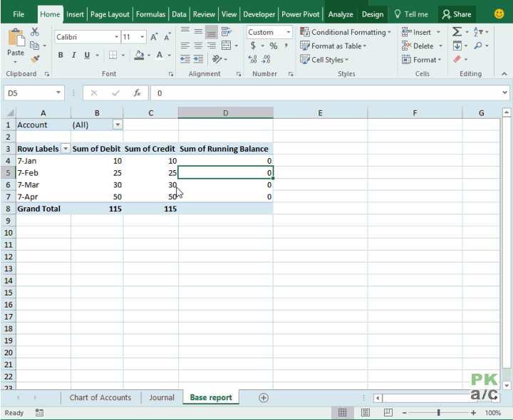Click the smiley feedback icon

[x=499, y=14]
